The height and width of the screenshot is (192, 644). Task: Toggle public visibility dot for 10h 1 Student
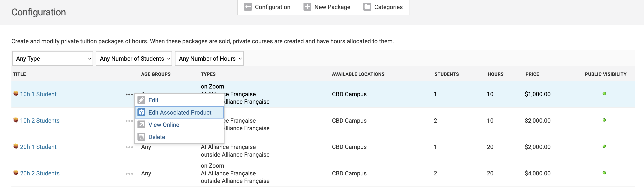point(604,94)
